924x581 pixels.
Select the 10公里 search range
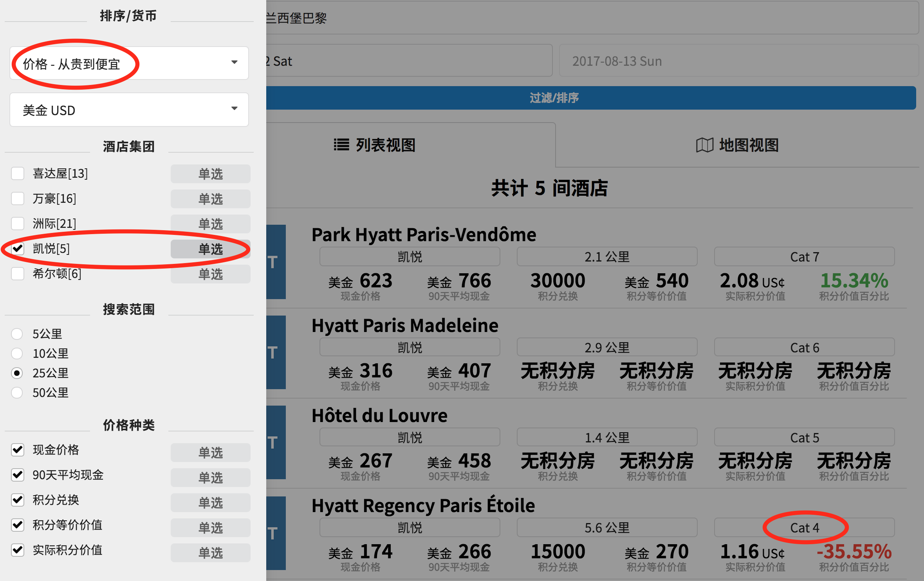click(17, 354)
